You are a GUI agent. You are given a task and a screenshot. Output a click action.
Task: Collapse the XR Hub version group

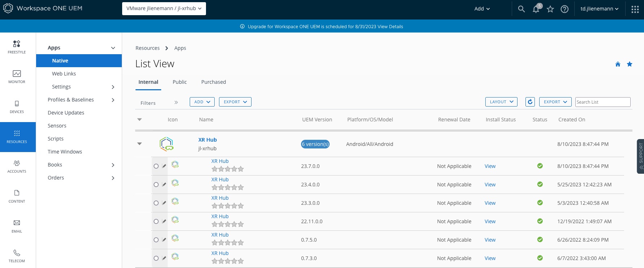(x=139, y=144)
